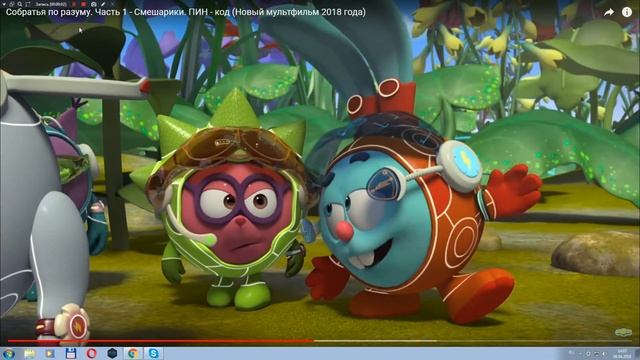Open Skype from the taskbar
Viewport: 640px width, 360px height.
(153, 353)
